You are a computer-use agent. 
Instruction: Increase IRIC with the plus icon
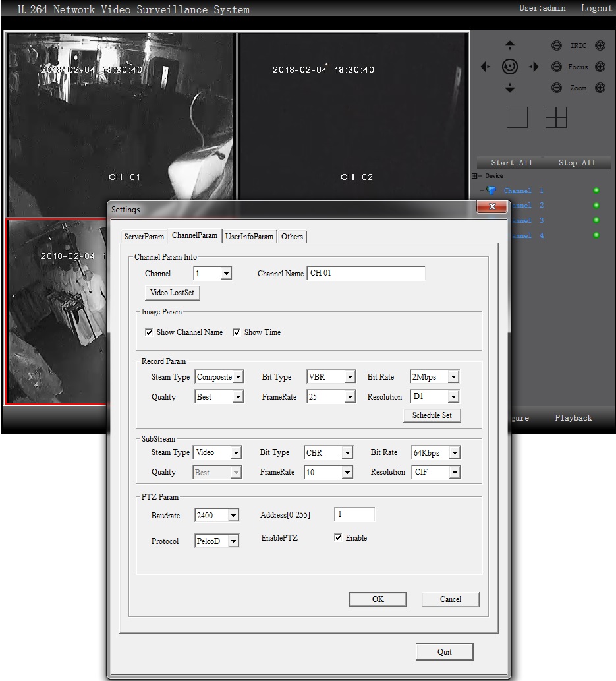[600, 45]
